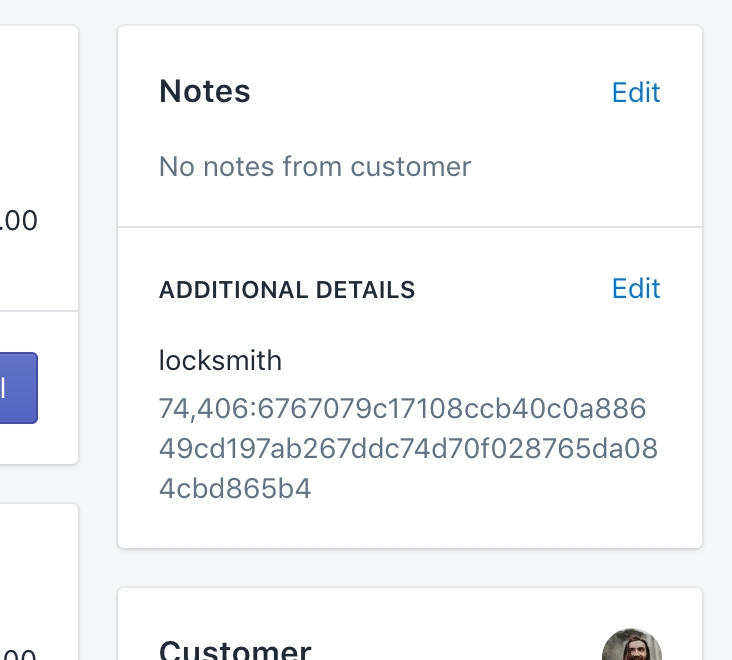
Task: Open the customer avatar photo
Action: point(632,647)
